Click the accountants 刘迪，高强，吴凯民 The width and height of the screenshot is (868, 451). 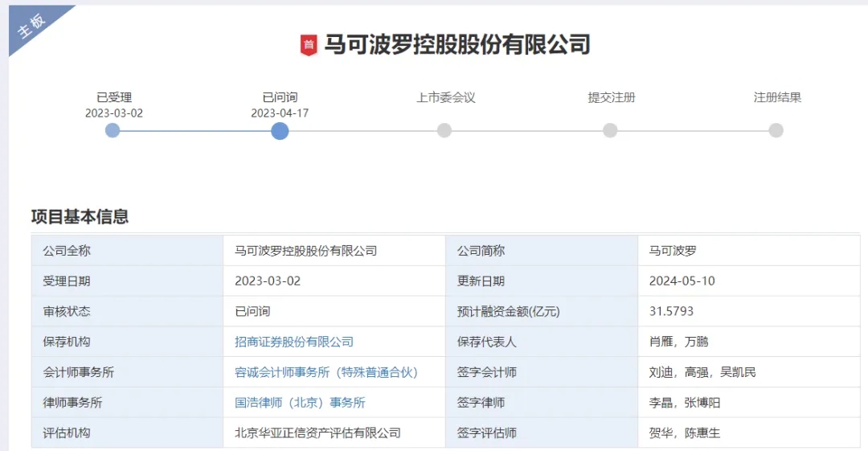(x=702, y=372)
